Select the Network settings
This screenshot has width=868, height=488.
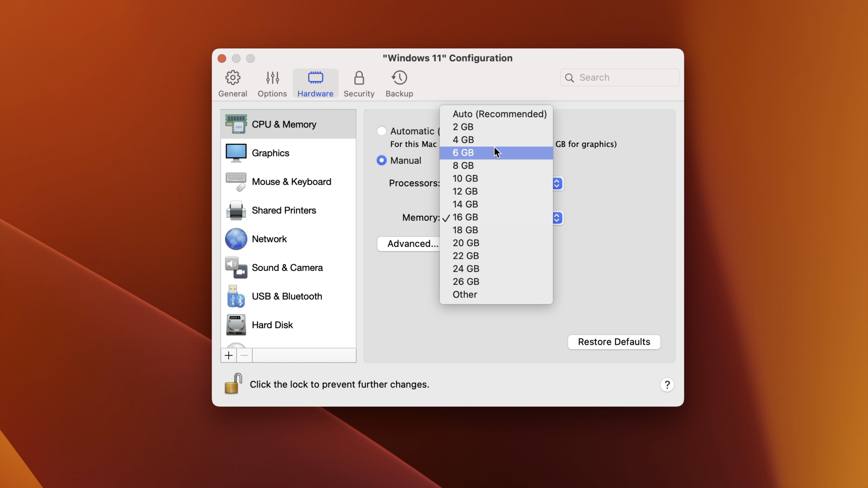click(x=269, y=239)
